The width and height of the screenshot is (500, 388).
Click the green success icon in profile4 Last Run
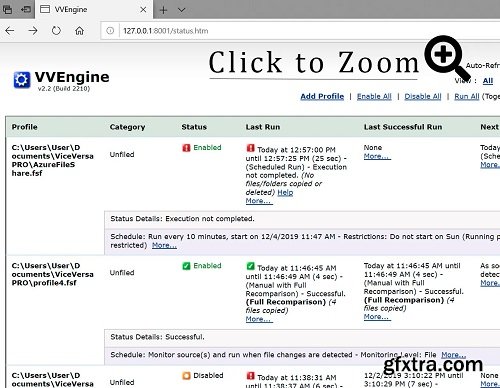point(250,266)
